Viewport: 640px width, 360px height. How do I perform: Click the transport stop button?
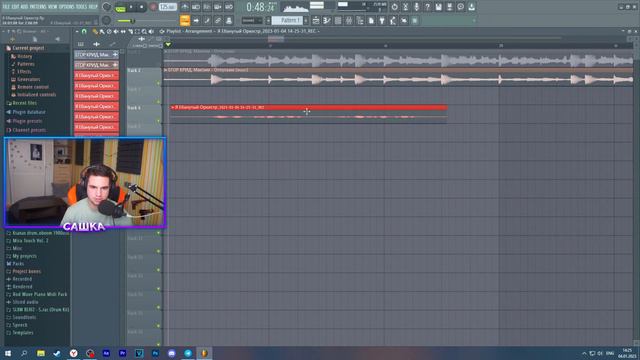click(141, 7)
